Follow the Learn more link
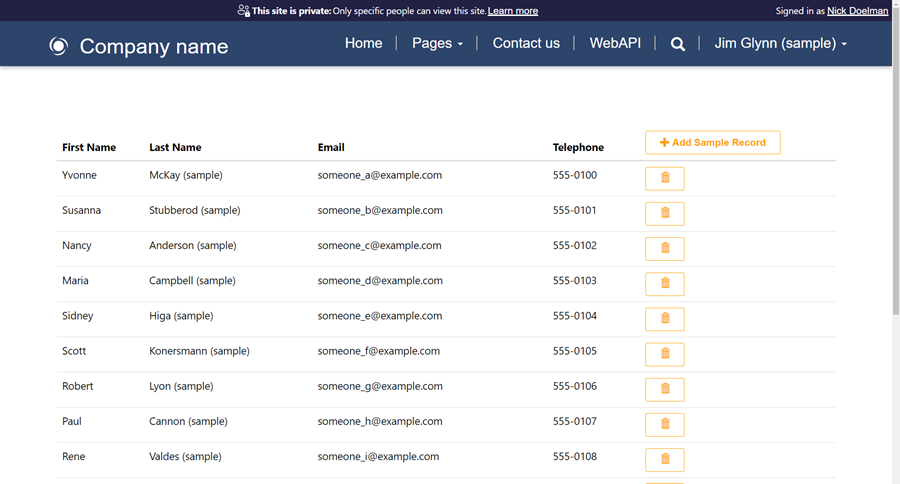The height and width of the screenshot is (484, 900). pos(513,10)
